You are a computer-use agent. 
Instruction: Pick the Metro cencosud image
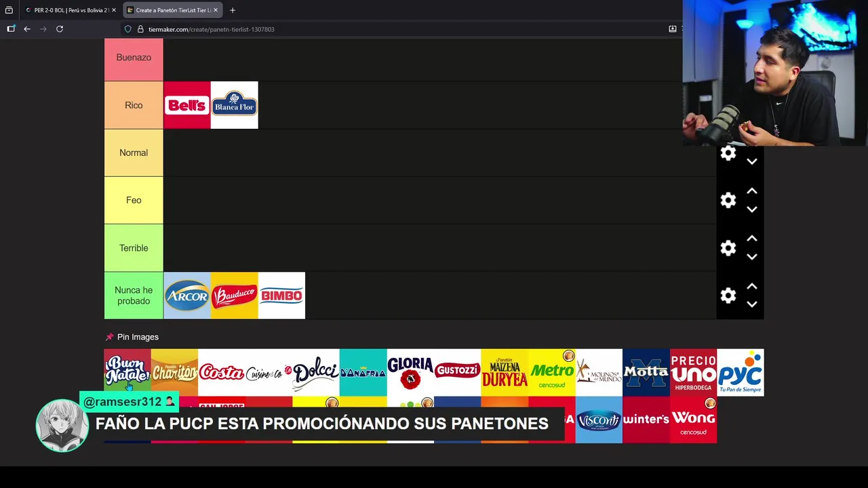pyautogui.click(x=552, y=372)
